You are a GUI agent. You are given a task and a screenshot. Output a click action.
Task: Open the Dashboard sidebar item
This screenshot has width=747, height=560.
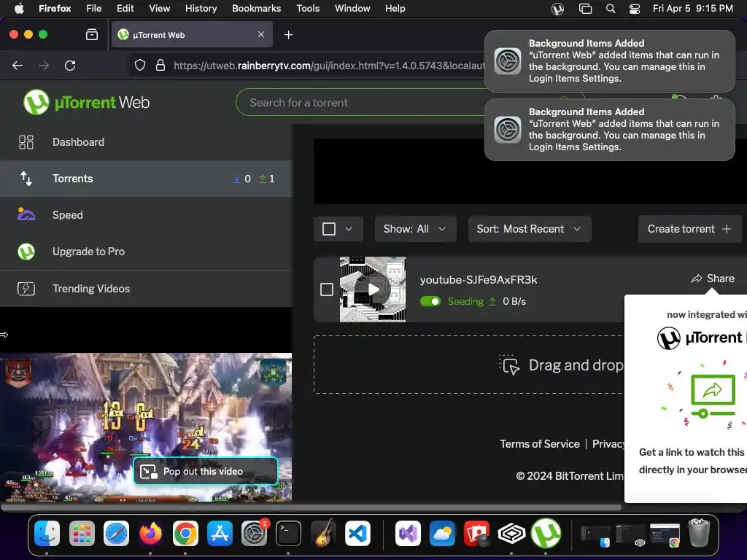click(146, 142)
